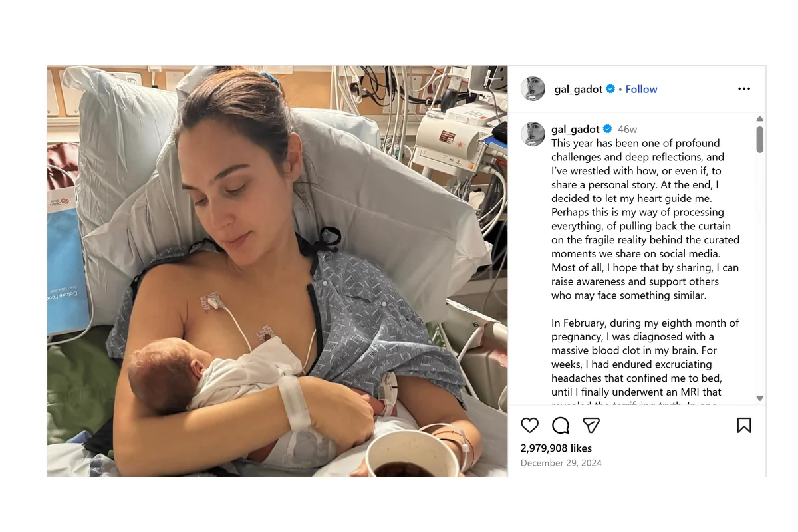Follow the gal_gadot account

pyautogui.click(x=641, y=89)
